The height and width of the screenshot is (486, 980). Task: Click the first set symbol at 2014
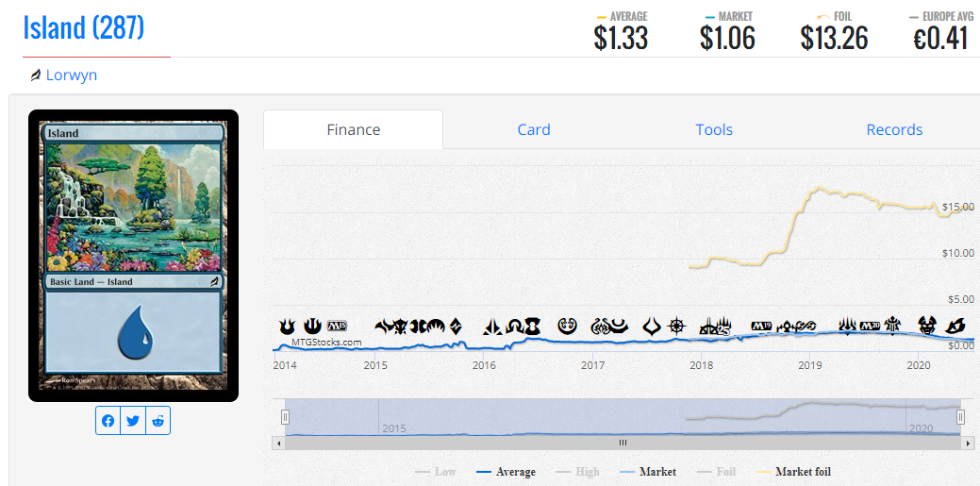[288, 326]
